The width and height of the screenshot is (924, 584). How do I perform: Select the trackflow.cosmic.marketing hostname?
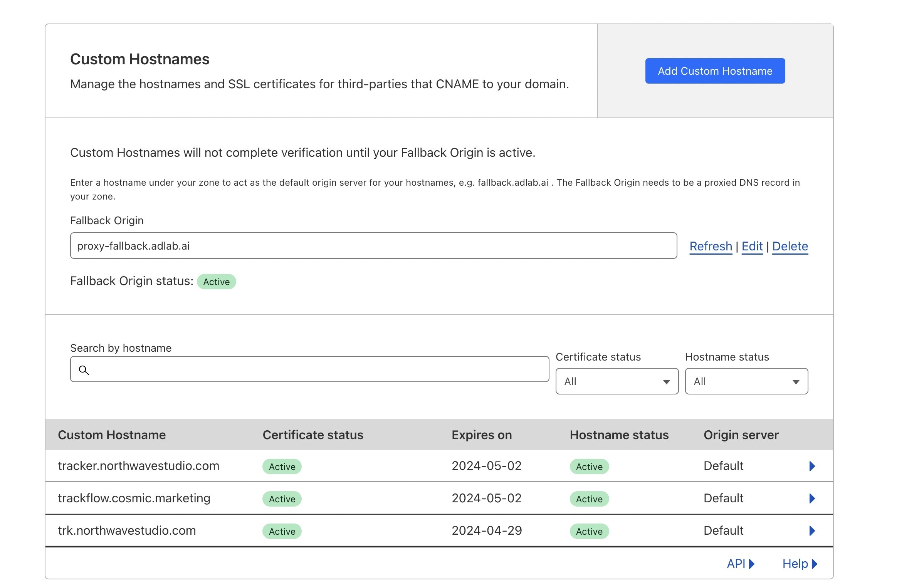tap(134, 498)
